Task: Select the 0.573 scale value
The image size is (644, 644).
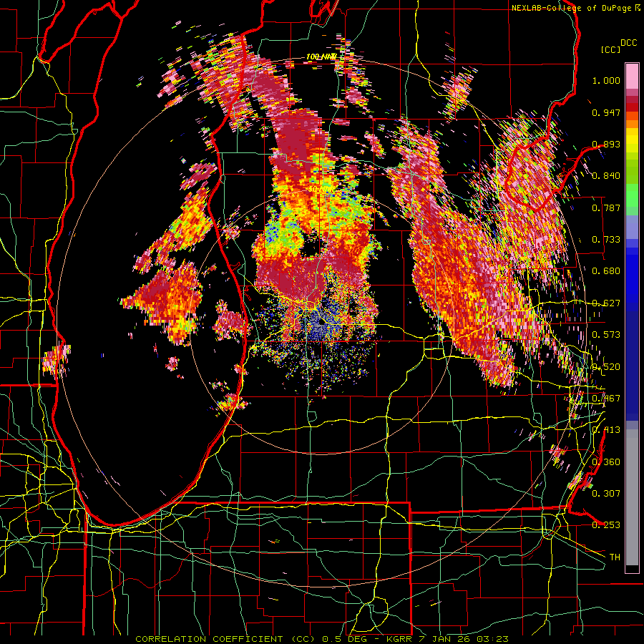Action: click(606, 335)
